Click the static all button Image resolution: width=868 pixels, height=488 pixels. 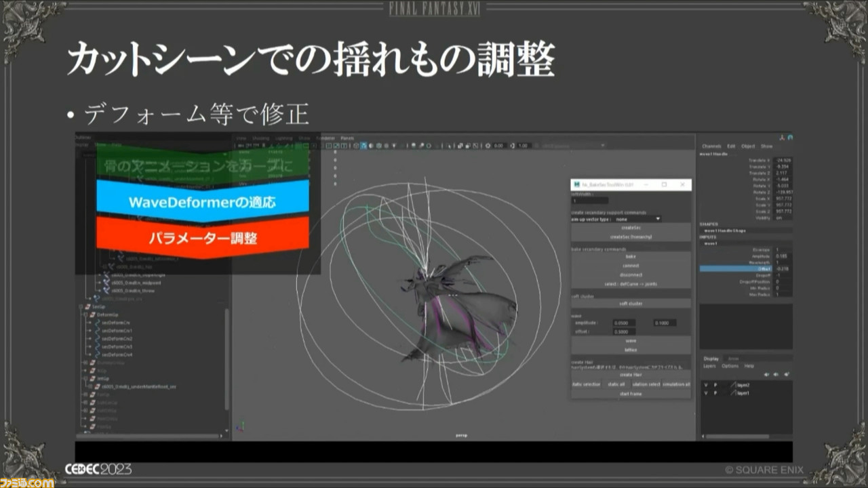616,384
